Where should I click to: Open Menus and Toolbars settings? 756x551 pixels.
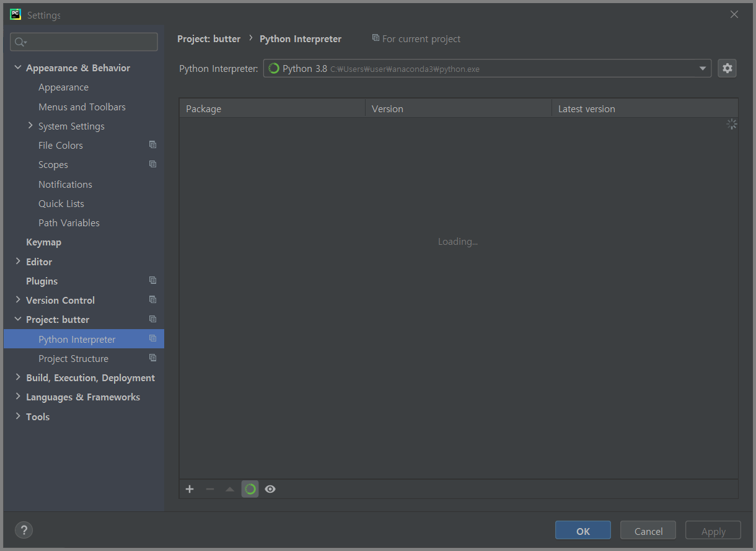click(x=82, y=107)
